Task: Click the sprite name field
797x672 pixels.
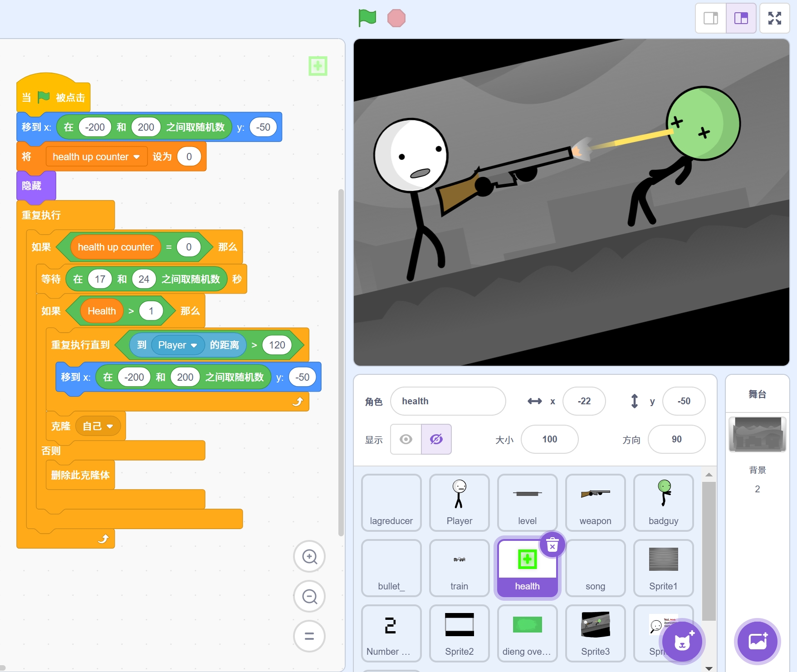Action: (448, 401)
